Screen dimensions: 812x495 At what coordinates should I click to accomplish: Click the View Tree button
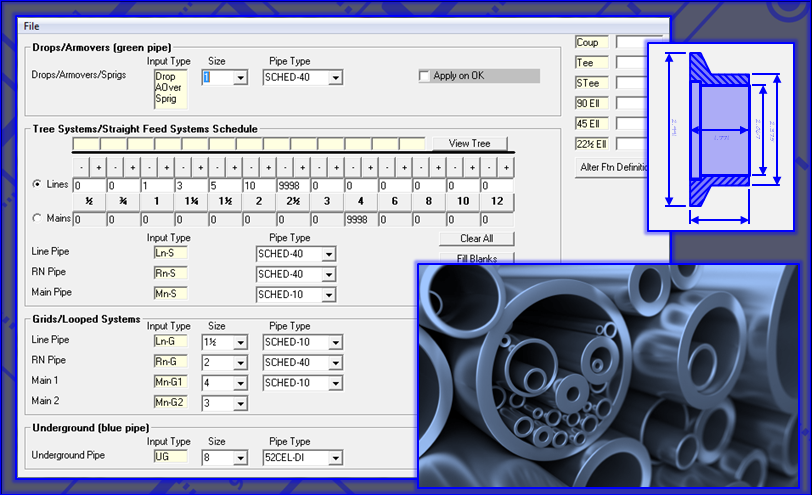(469, 143)
